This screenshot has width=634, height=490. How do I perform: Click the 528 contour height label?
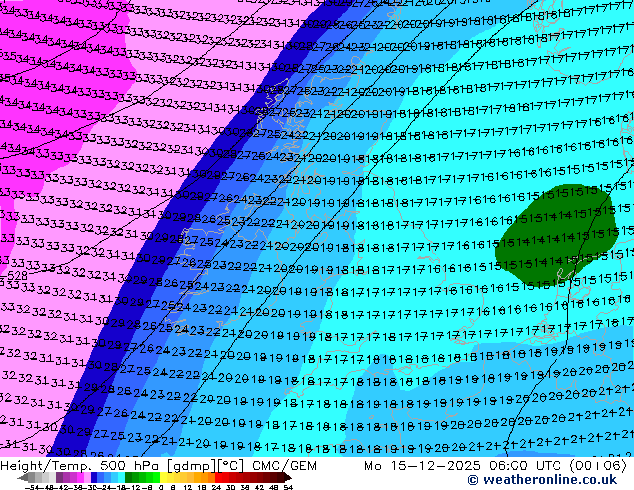(x=17, y=277)
